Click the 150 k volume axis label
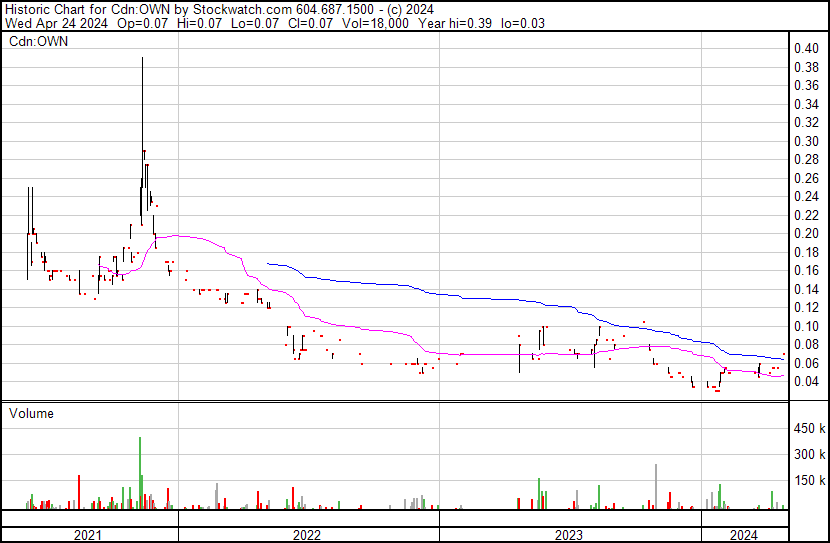 click(809, 480)
